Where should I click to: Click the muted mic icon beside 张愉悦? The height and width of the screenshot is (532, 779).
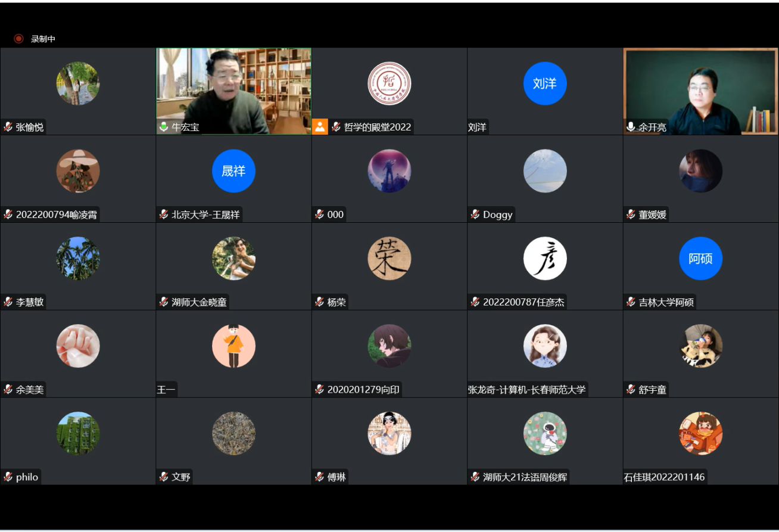click(x=8, y=127)
